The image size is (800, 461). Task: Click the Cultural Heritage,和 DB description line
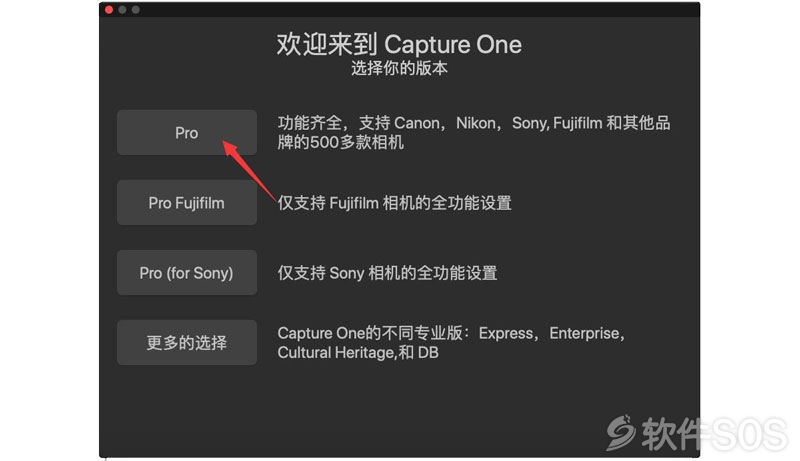tap(358, 352)
